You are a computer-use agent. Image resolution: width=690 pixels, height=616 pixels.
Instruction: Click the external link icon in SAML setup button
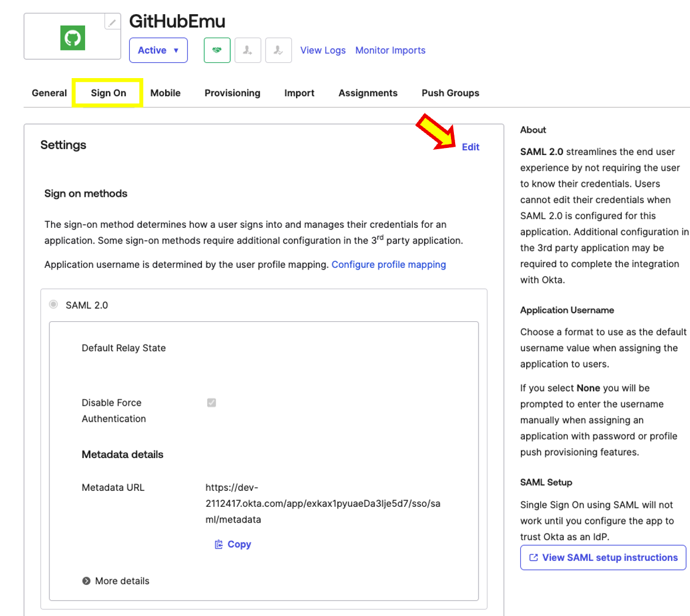coord(533,557)
